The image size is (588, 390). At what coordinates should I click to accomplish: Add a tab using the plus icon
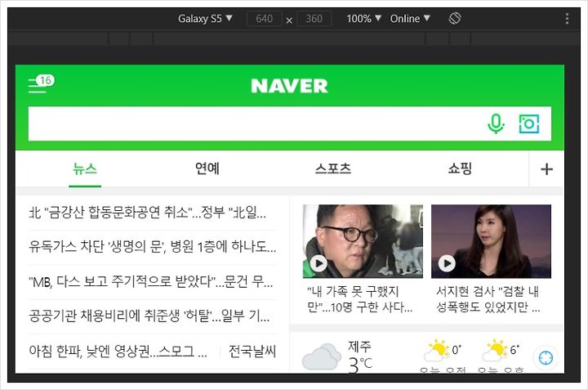(546, 169)
